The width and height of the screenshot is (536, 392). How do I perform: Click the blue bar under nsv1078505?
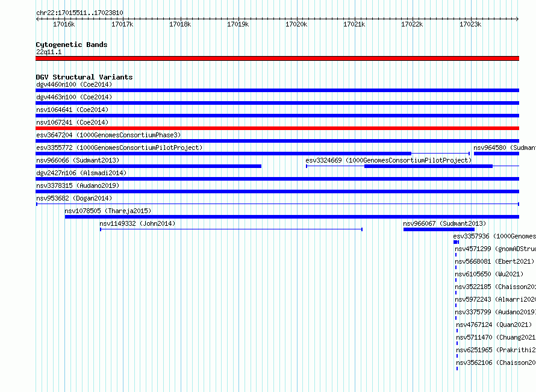coord(292,217)
